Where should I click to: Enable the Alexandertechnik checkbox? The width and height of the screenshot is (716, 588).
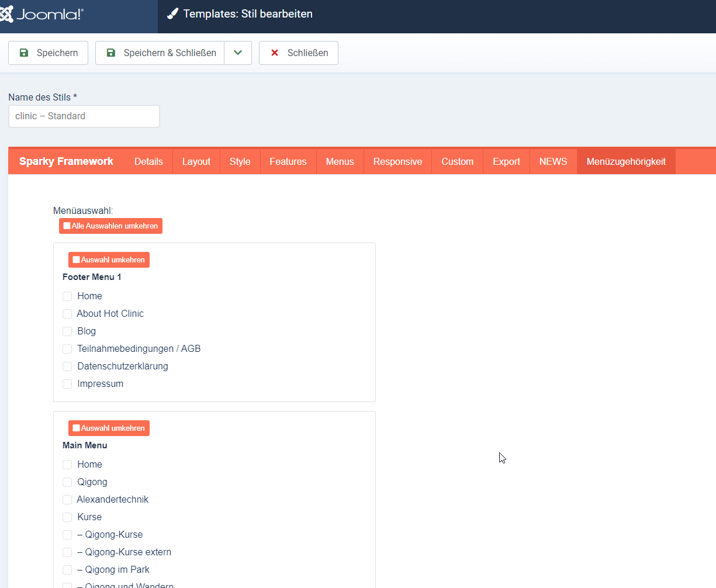pos(67,500)
